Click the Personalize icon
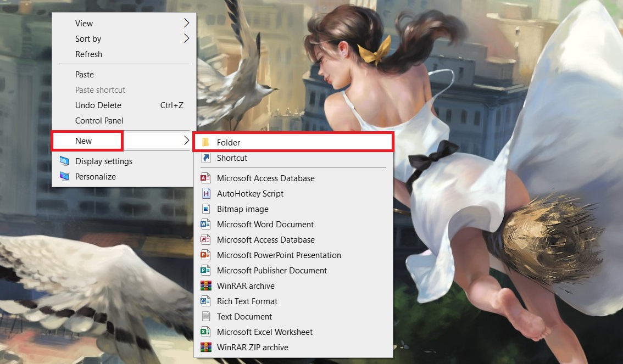 65,177
